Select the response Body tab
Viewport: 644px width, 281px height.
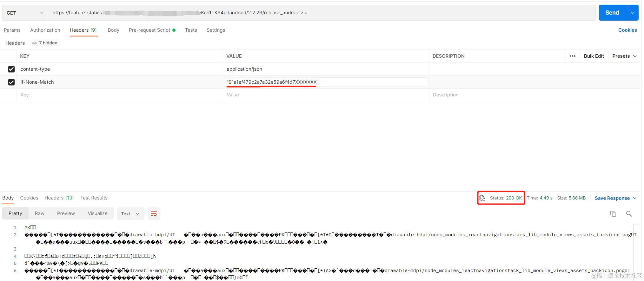pos(8,198)
